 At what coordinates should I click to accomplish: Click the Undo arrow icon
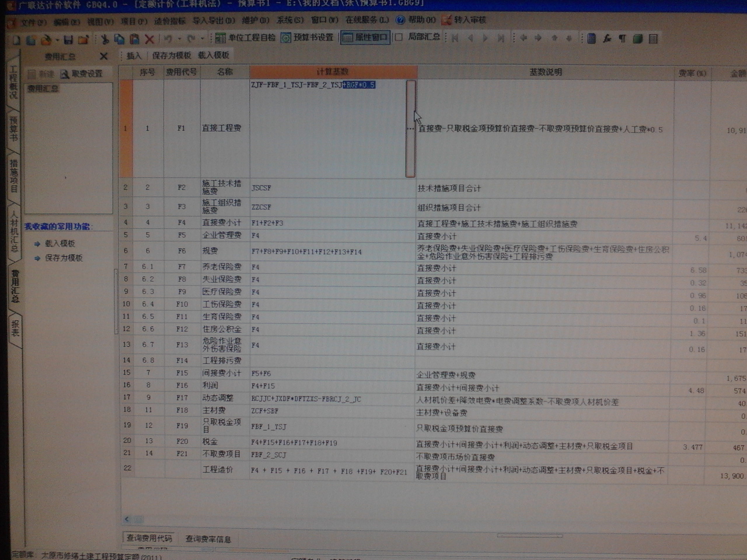click(168, 39)
